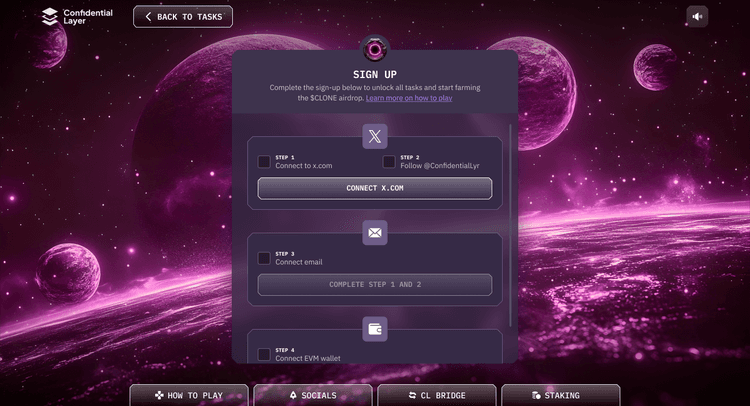Click the X logo icon above step 1
Image resolution: width=750 pixels, height=406 pixels.
coord(375,136)
